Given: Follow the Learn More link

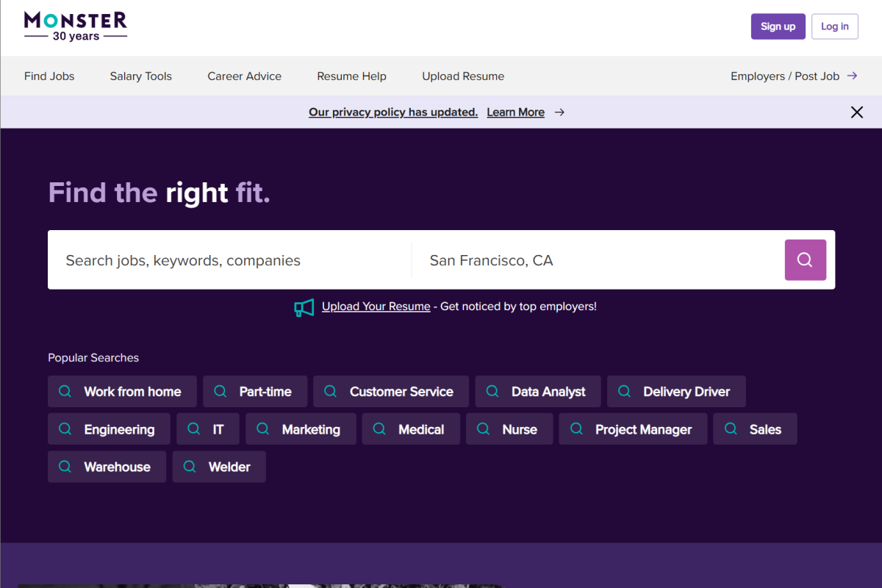Looking at the screenshot, I should coord(516,112).
